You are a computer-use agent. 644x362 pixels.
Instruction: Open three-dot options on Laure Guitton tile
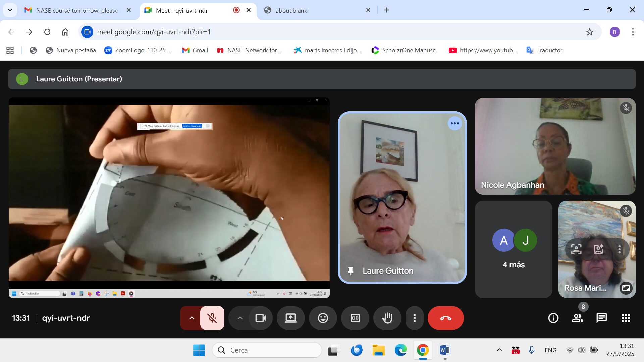point(454,123)
